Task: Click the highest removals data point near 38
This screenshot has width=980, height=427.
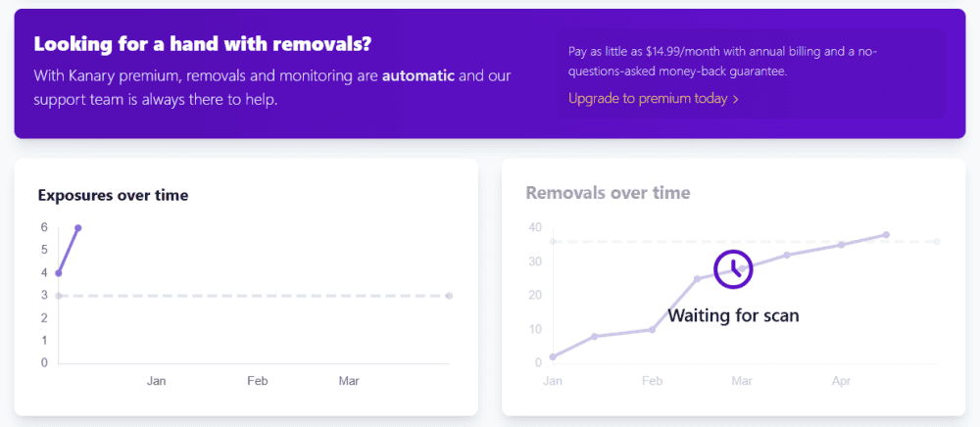Action: click(886, 235)
